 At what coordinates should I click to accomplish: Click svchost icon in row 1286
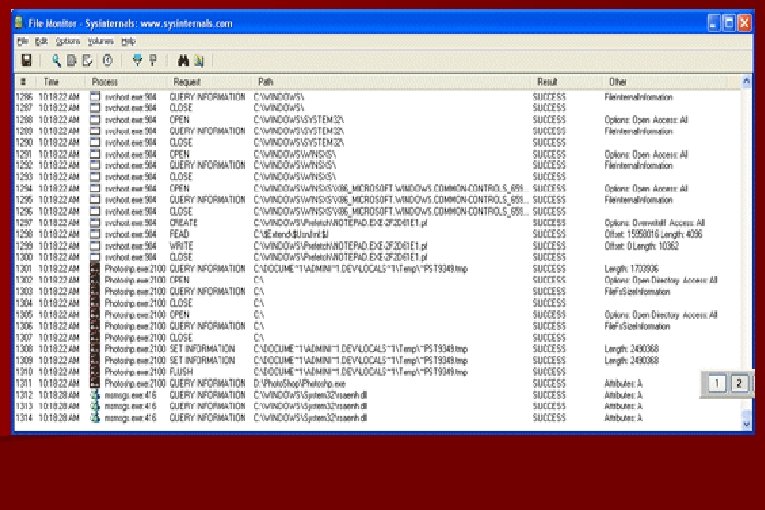[x=95, y=97]
